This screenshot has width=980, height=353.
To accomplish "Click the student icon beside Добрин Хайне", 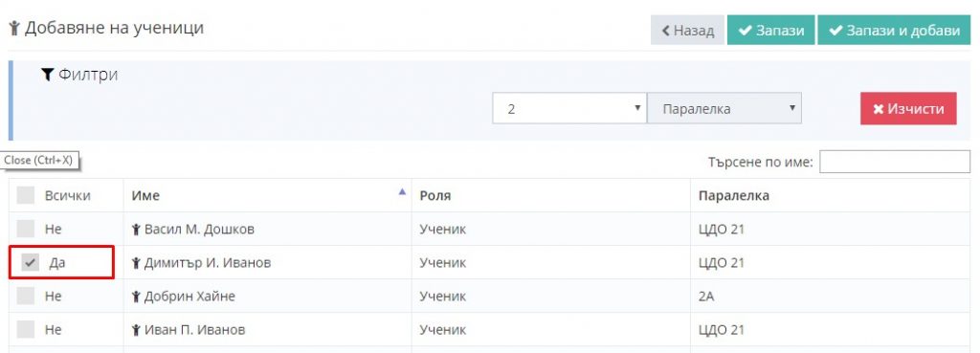I will click(136, 297).
